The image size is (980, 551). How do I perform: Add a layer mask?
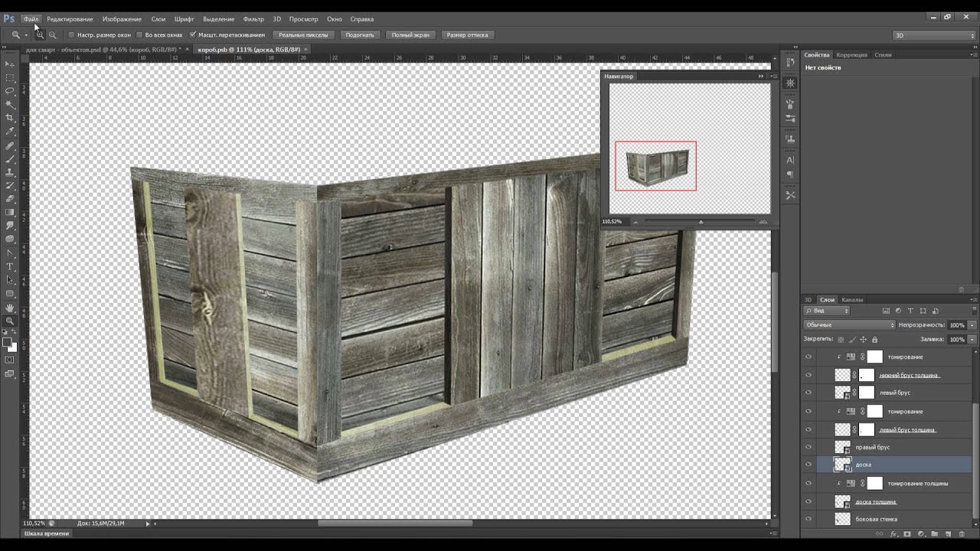(x=907, y=534)
